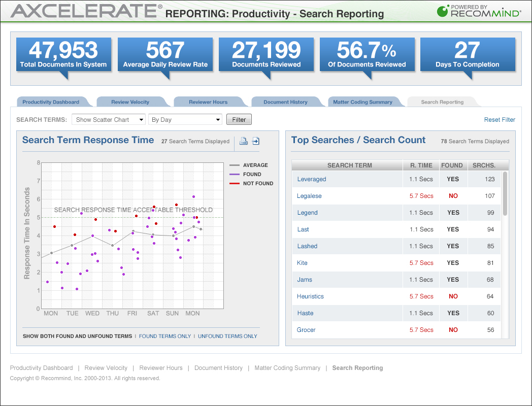532x406 pixels.
Task: Open the By Day dropdown
Action: point(185,120)
